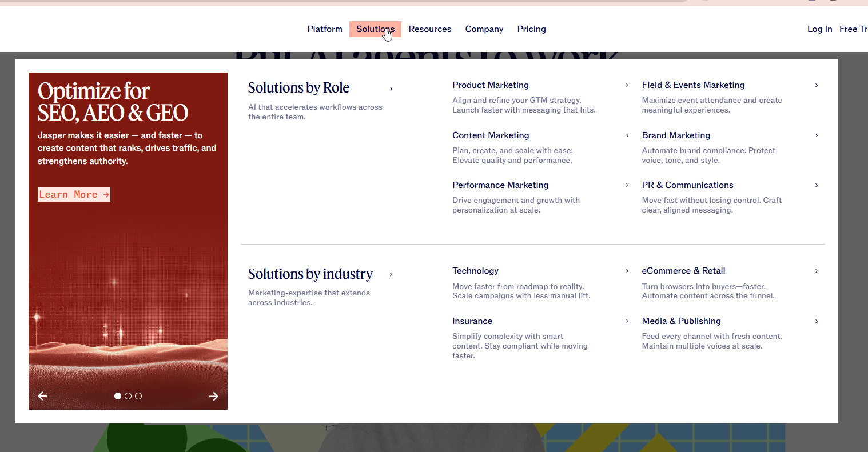Open the Platform navigation menu

(x=325, y=29)
